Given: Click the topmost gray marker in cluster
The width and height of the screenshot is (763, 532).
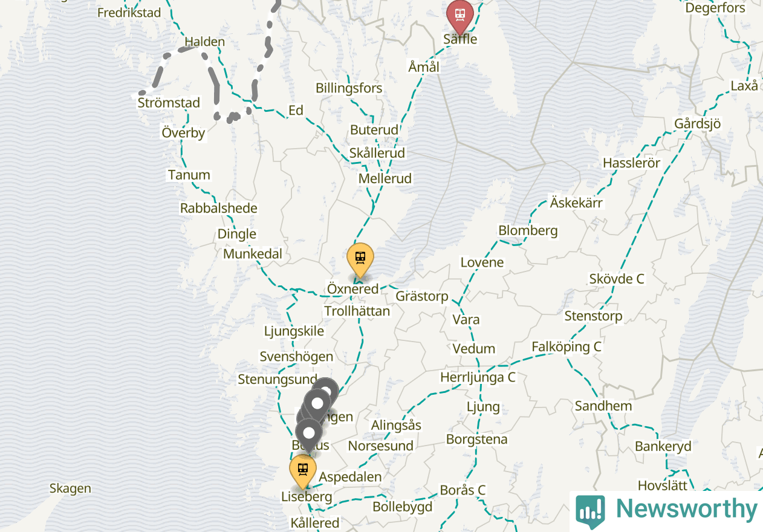Looking at the screenshot, I should (x=326, y=389).
